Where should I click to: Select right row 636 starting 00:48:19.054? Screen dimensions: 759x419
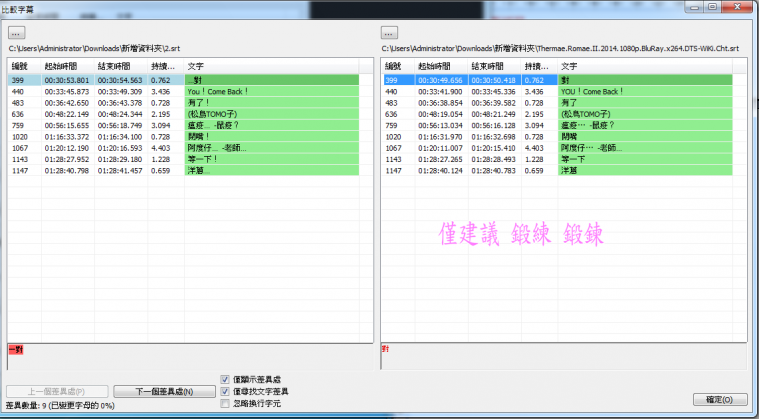(x=557, y=114)
